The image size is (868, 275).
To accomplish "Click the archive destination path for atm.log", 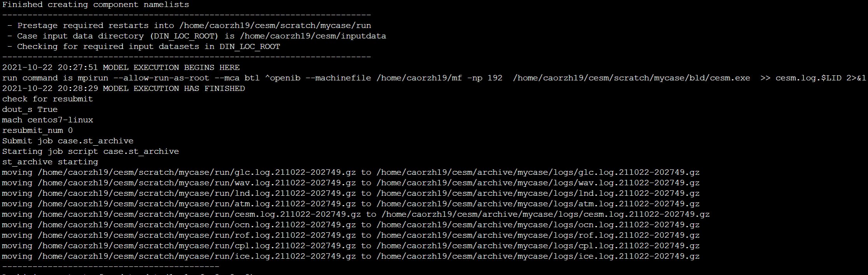I will tap(538, 204).
